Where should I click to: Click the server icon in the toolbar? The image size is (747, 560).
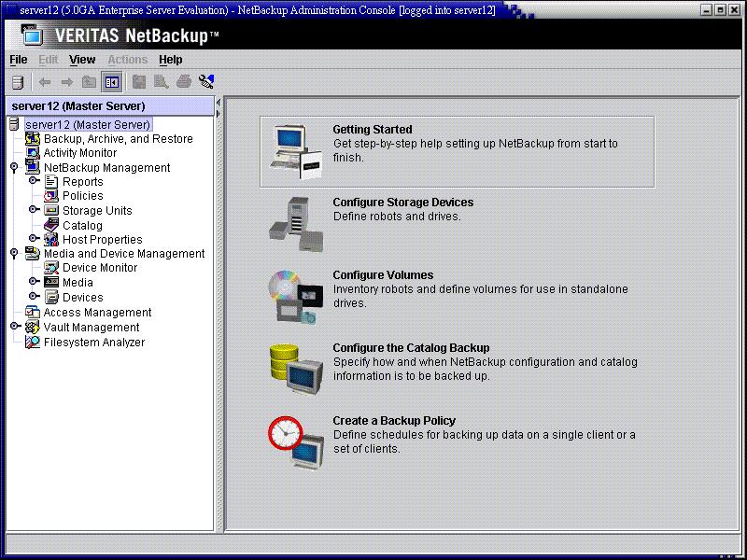coord(18,82)
